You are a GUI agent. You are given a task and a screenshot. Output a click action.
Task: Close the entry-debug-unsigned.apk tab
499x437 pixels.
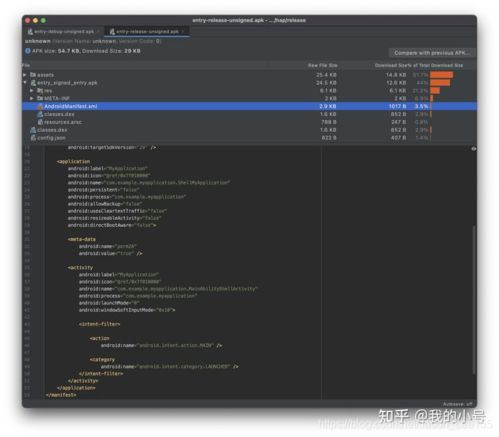tap(98, 32)
